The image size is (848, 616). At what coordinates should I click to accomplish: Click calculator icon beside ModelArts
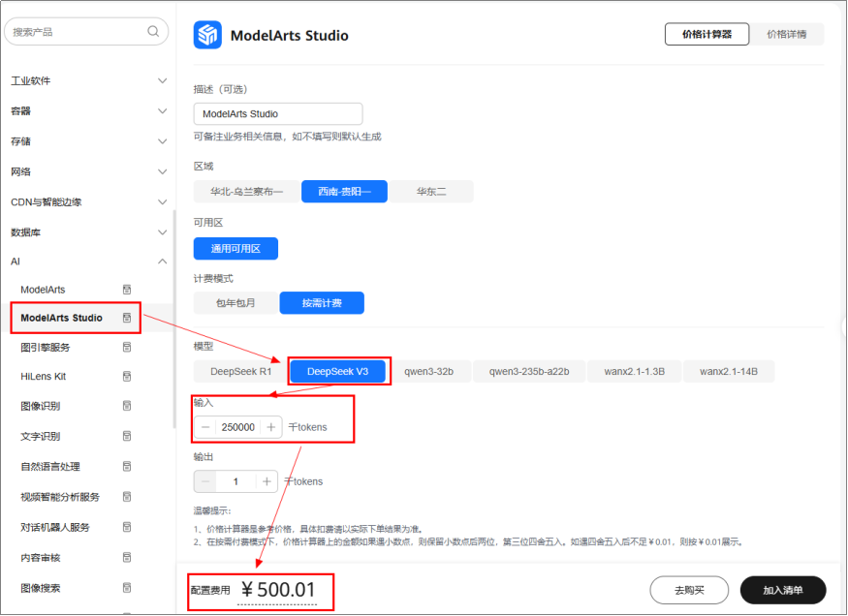pos(127,290)
